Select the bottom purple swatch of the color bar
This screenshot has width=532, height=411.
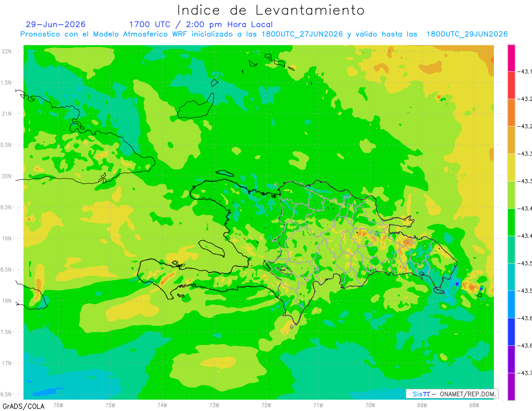511,387
